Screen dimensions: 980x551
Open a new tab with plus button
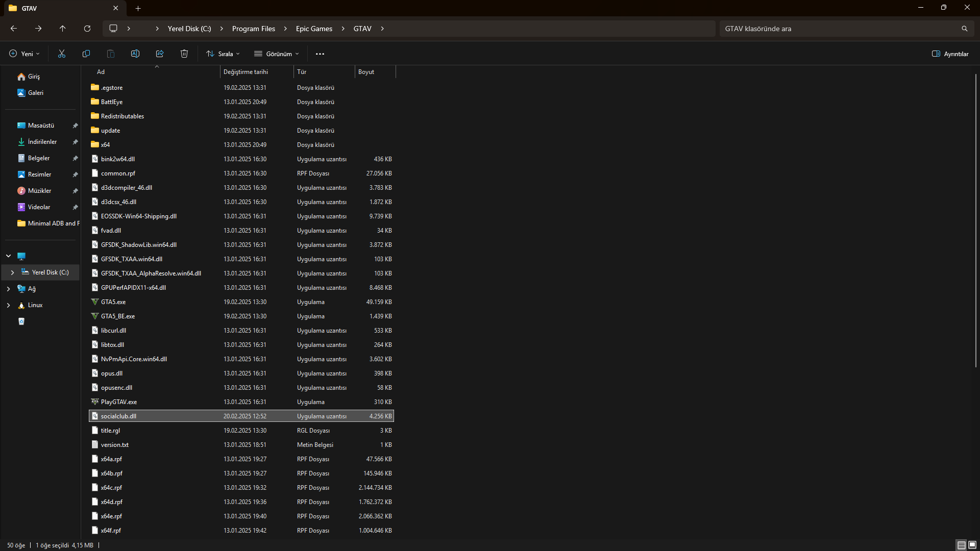(x=138, y=8)
